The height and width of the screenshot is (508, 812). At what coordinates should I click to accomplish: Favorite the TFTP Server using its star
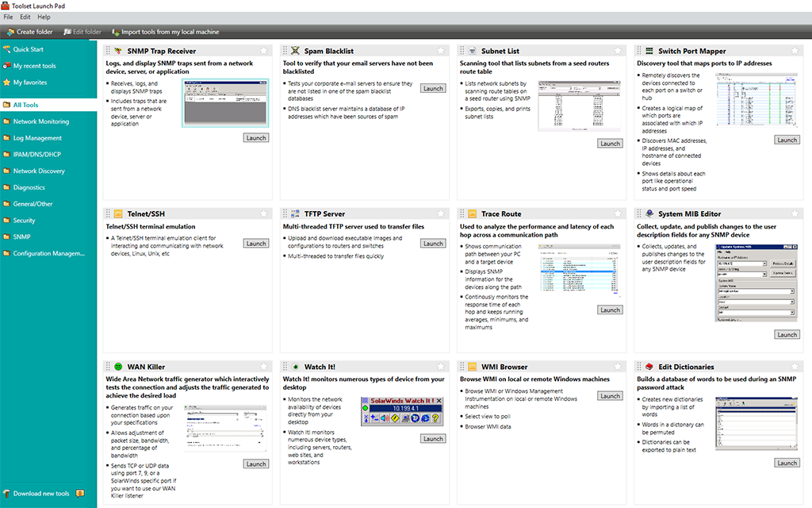(442, 213)
